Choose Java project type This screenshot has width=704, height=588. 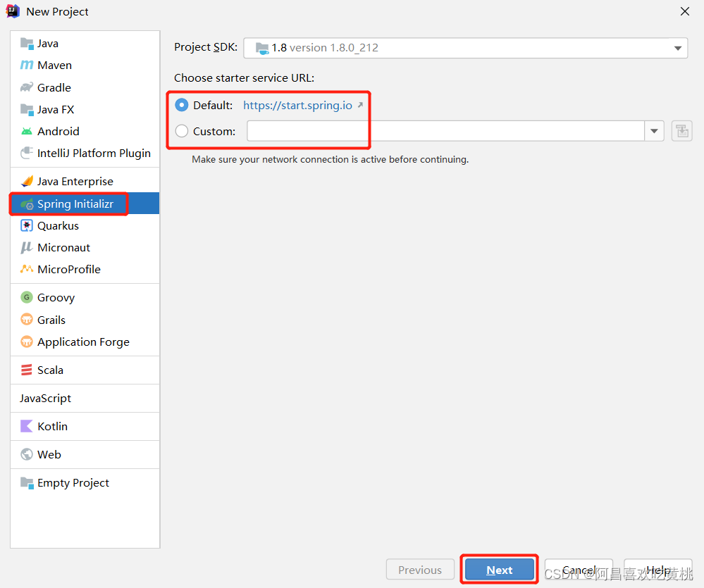pyautogui.click(x=85, y=44)
